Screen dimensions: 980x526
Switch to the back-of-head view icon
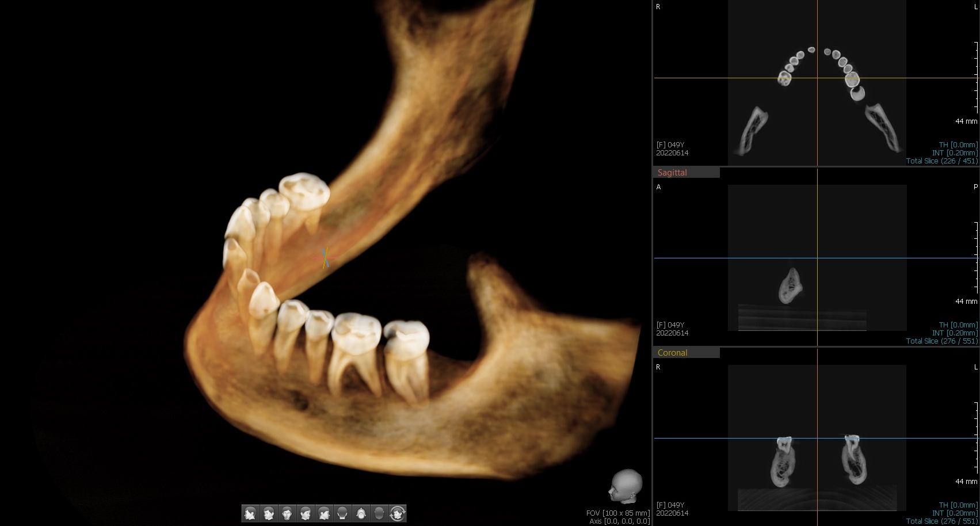[x=342, y=513]
